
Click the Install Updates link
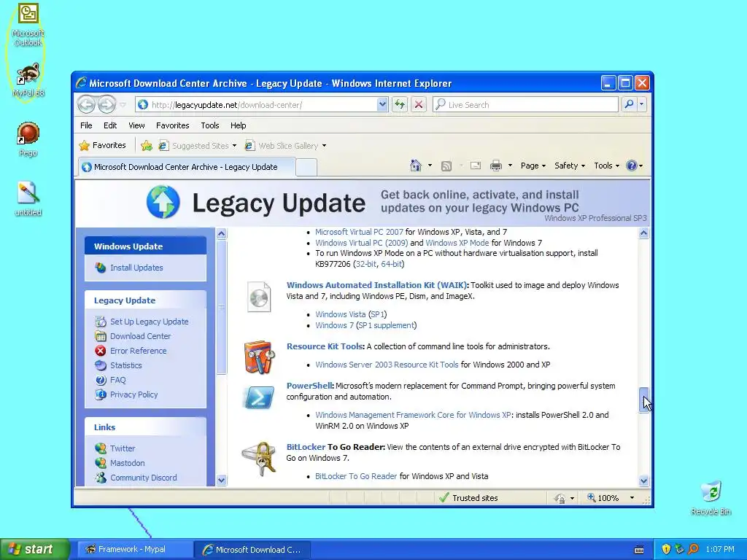click(x=136, y=268)
